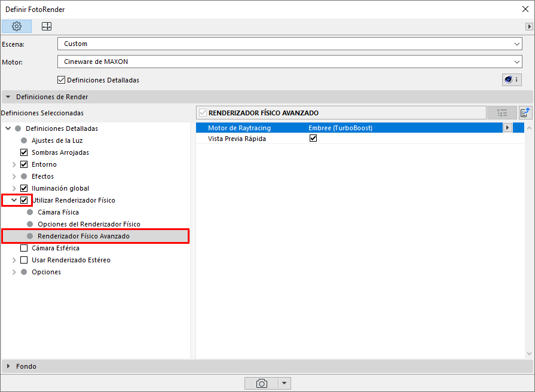Open the render button dropdown arrow
The image size is (535, 392).
pos(284,383)
